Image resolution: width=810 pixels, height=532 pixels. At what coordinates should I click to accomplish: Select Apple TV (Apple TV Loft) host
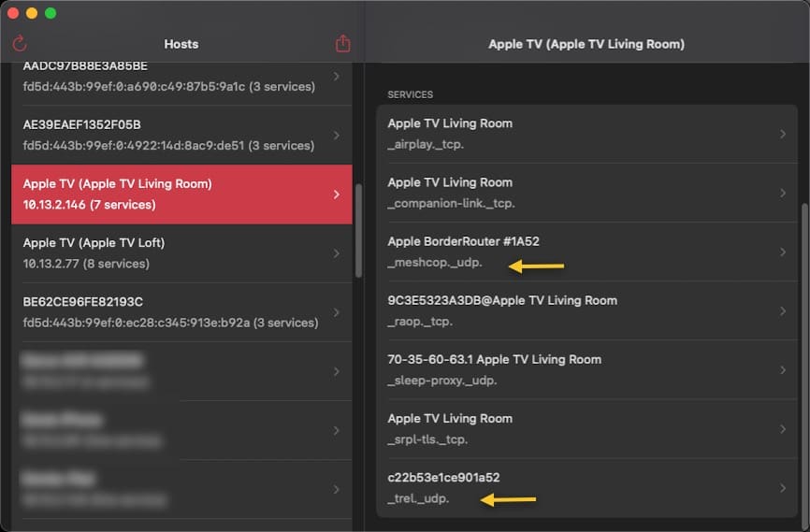(181, 253)
